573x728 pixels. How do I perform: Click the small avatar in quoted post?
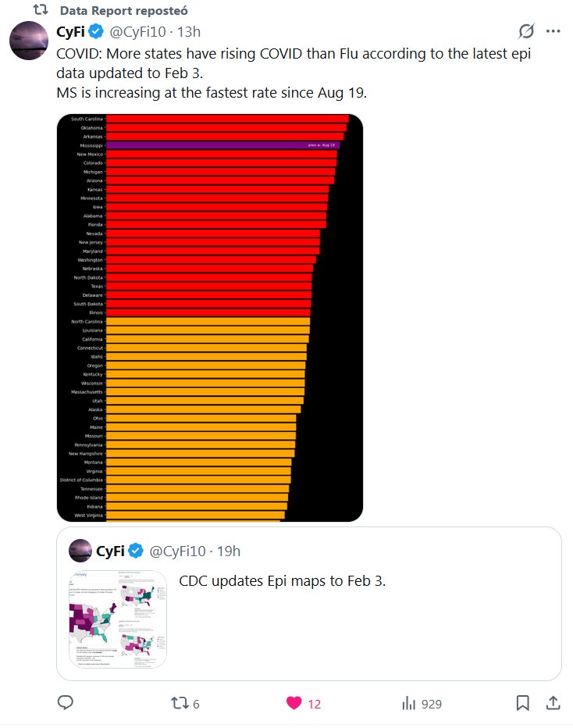click(x=80, y=551)
